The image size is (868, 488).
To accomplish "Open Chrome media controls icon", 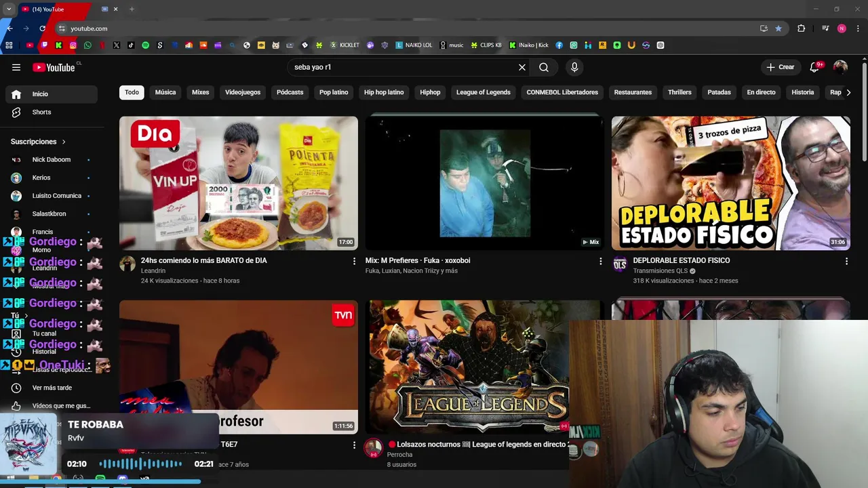I will coord(825,28).
